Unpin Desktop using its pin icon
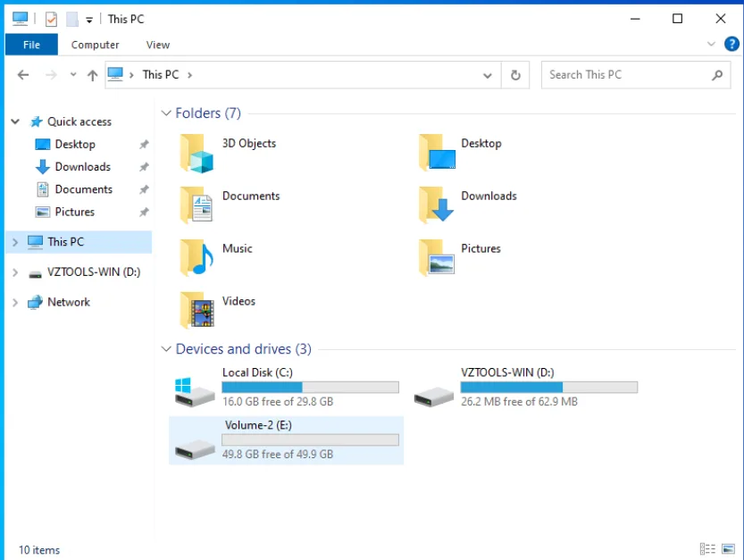The height and width of the screenshot is (560, 744). [x=144, y=145]
